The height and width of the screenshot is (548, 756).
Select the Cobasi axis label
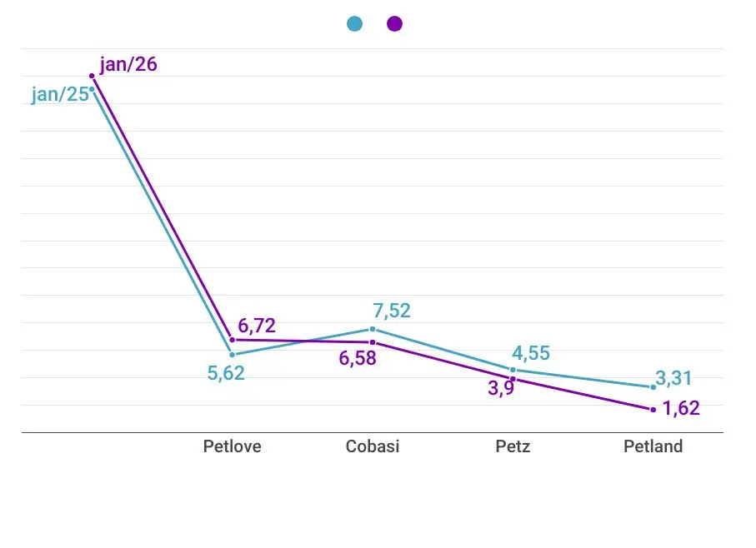click(x=373, y=446)
